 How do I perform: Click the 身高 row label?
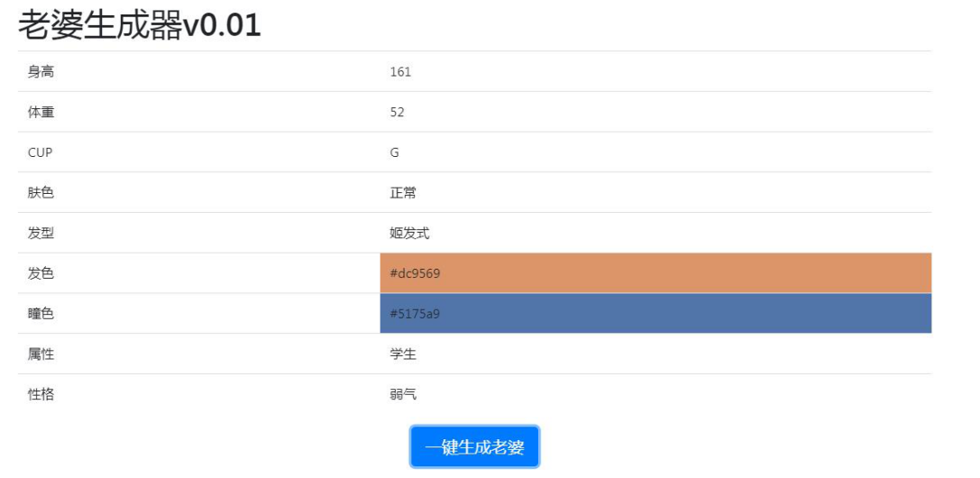pyautogui.click(x=41, y=72)
